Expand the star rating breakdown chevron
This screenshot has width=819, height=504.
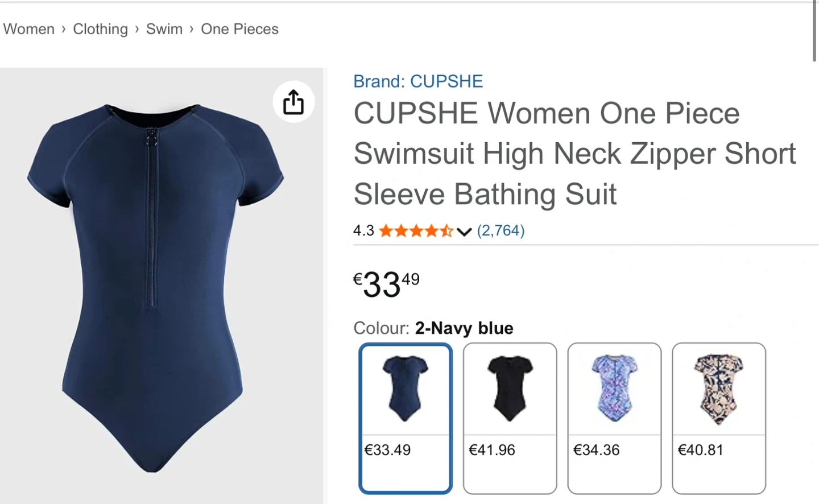464,232
